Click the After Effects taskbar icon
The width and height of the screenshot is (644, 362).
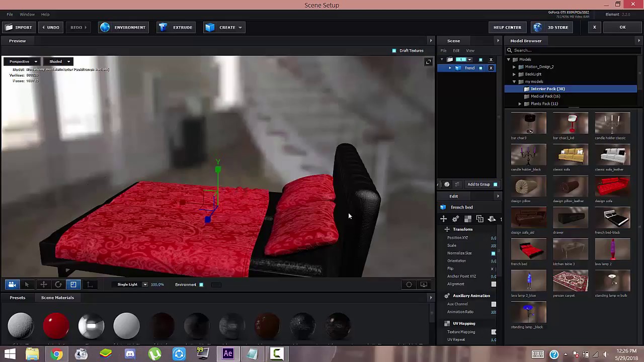(228, 353)
